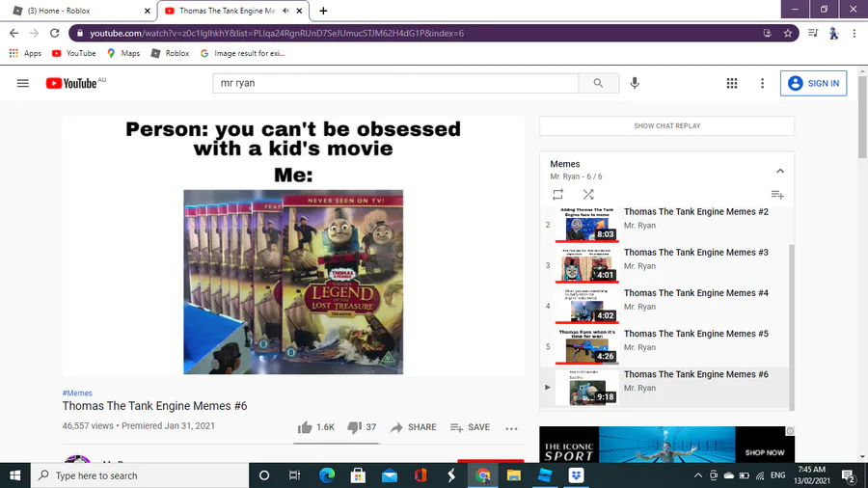
Task: Click the page vertical scrollbar
Action: pos(862,118)
